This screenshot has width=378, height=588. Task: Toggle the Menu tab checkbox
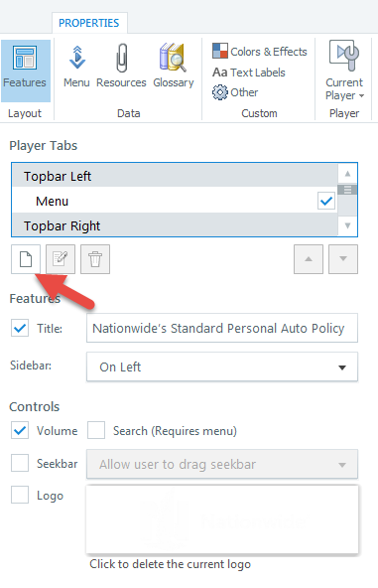coord(326,201)
